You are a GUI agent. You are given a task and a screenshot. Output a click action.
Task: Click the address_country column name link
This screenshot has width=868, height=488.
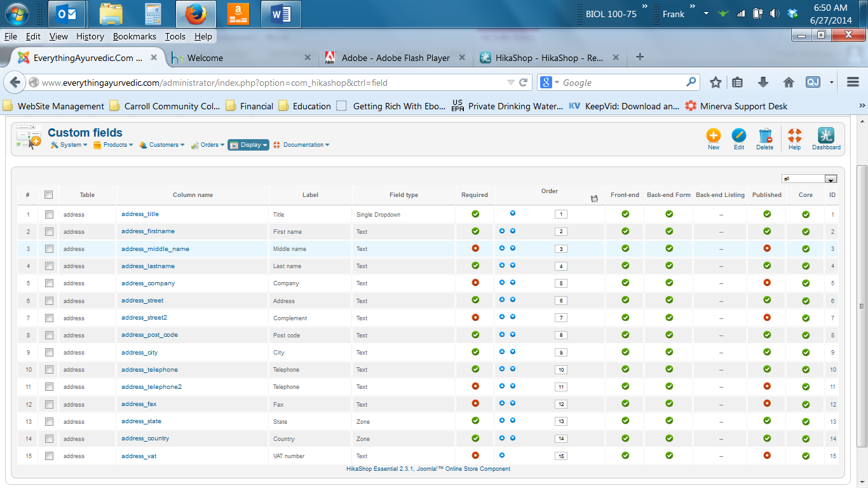[x=146, y=438]
